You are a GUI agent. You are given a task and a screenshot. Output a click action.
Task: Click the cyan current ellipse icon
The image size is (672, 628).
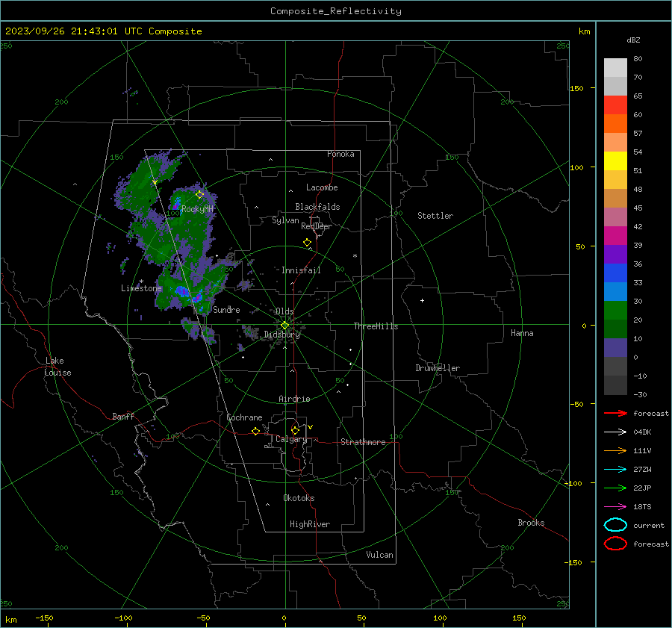coord(615,525)
